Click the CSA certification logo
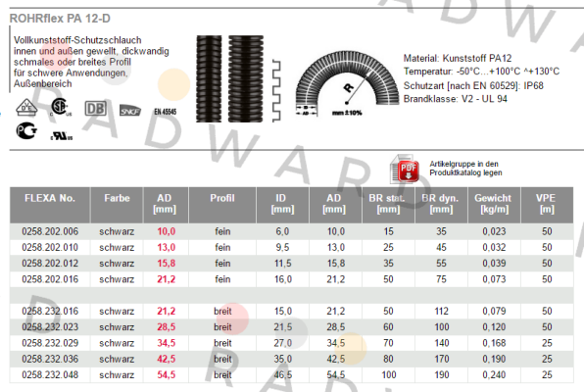Screen dimensions: 584x392 click(x=60, y=107)
